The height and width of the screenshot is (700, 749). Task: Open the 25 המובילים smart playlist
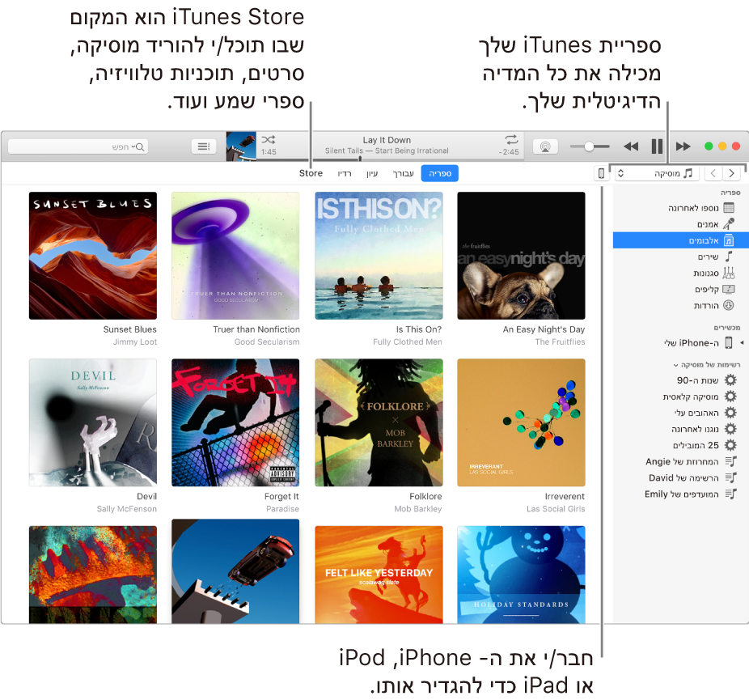(x=681, y=445)
